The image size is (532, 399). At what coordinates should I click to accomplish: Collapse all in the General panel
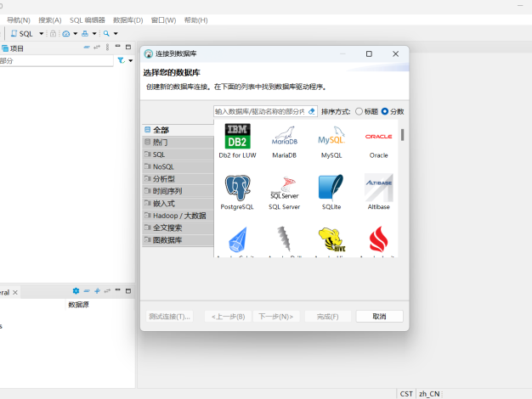pyautogui.click(x=87, y=291)
